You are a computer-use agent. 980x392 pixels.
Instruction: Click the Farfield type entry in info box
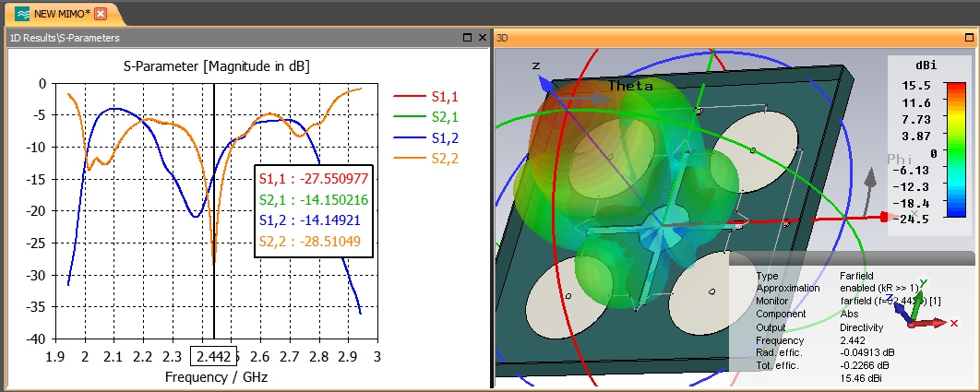click(856, 275)
